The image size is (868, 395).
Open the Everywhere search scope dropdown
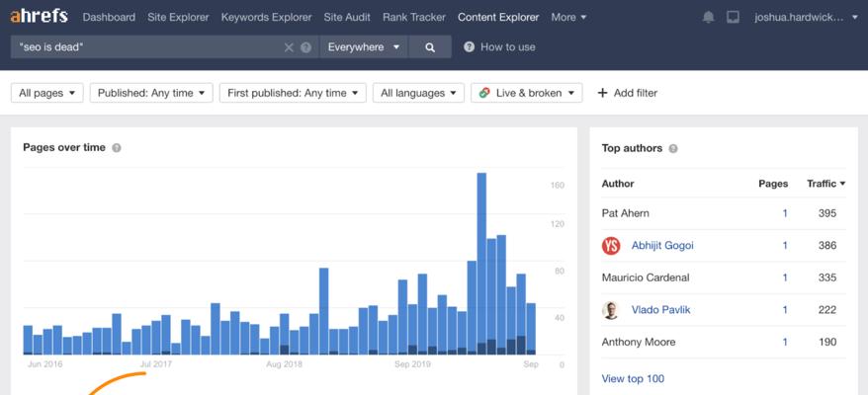(x=364, y=47)
